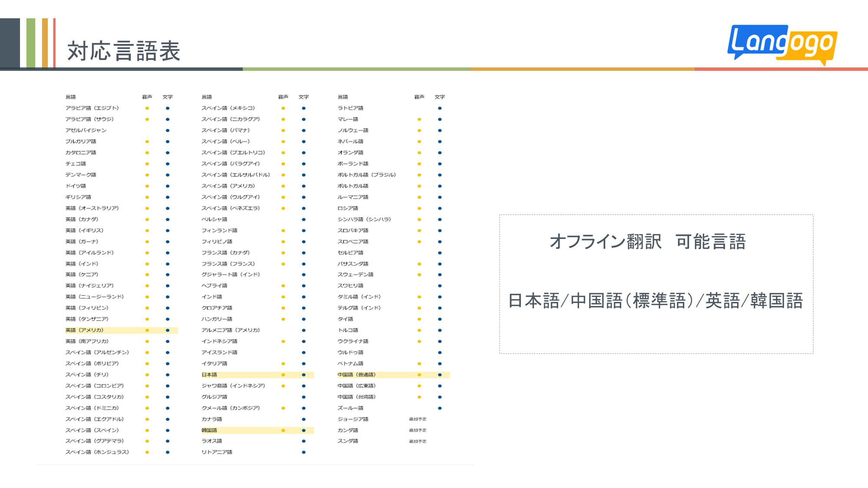This screenshot has width=868, height=488.
Task: Click the アルメニア語 (アメリカ) label
Action: (x=231, y=330)
